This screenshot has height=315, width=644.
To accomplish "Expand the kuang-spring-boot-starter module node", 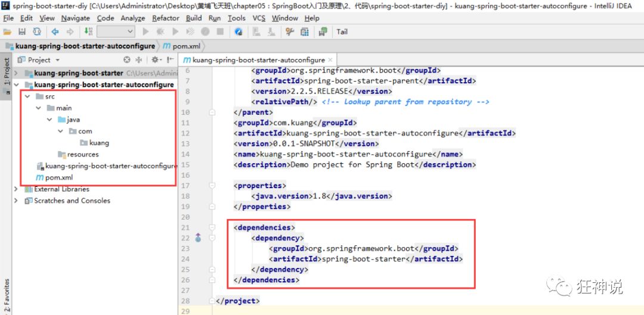I will 16,73.
